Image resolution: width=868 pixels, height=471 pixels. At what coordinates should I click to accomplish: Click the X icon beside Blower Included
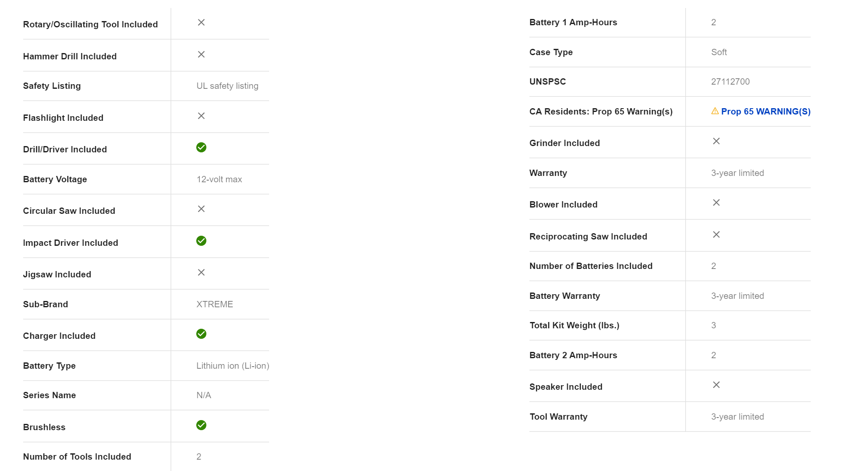[716, 202]
